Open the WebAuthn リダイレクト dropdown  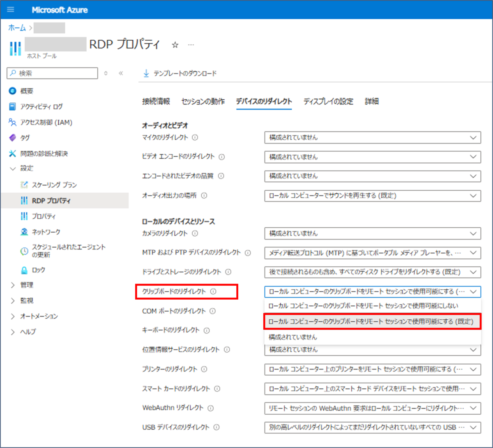(373, 408)
